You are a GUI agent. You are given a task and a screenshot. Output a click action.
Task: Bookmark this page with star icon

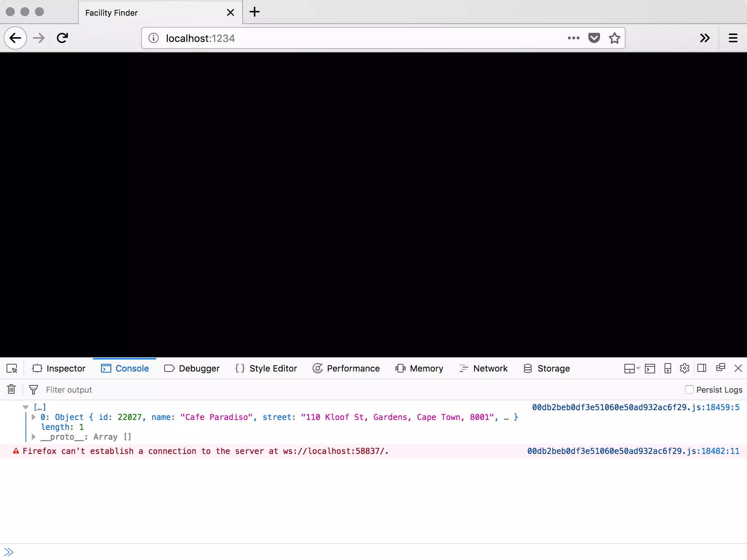(x=615, y=38)
